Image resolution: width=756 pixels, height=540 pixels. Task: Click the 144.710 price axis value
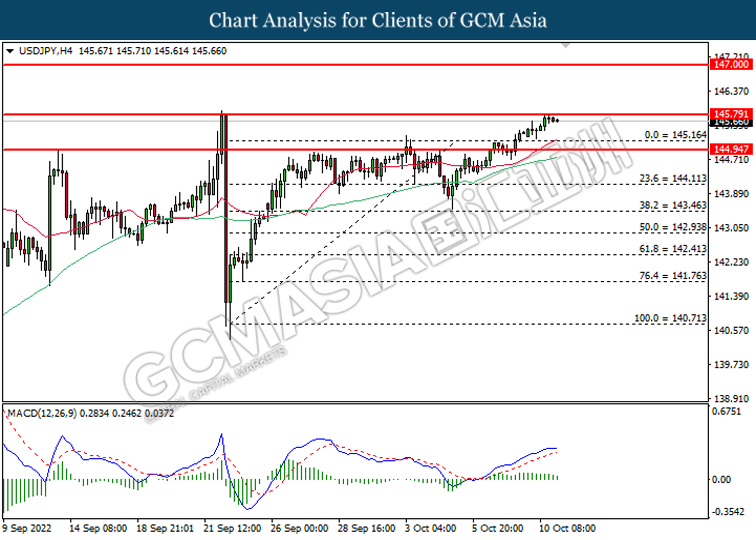pyautogui.click(x=731, y=160)
